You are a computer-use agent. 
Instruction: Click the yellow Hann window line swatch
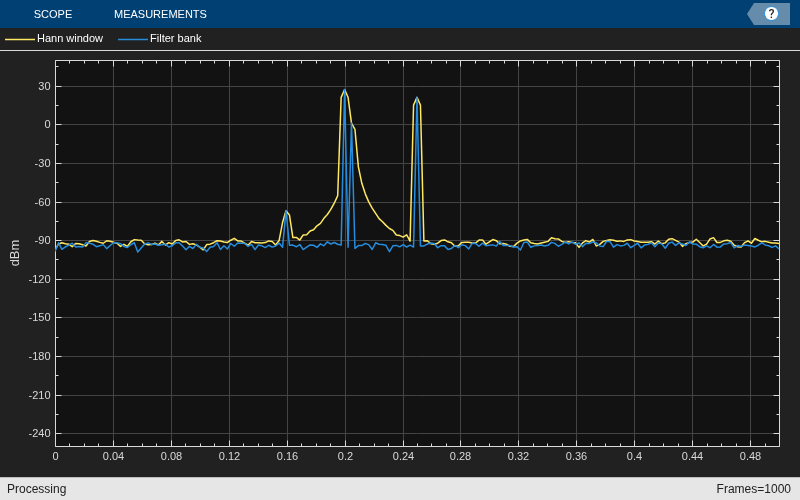click(20, 39)
